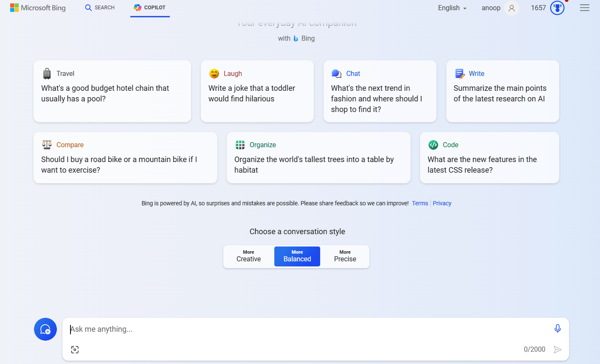Click the Choose a conversation style heading
Screen dimensions: 600x364
(x=297, y=232)
